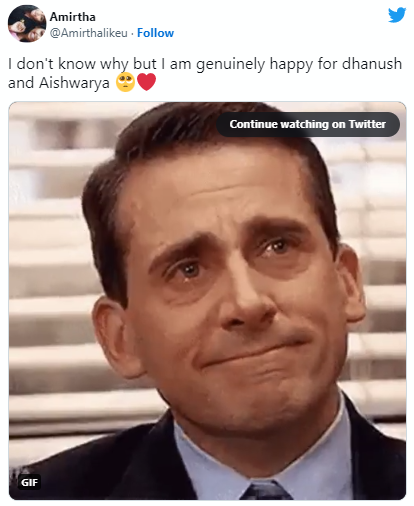Click the red heart emoji
The width and height of the screenshot is (414, 506).
(146, 82)
